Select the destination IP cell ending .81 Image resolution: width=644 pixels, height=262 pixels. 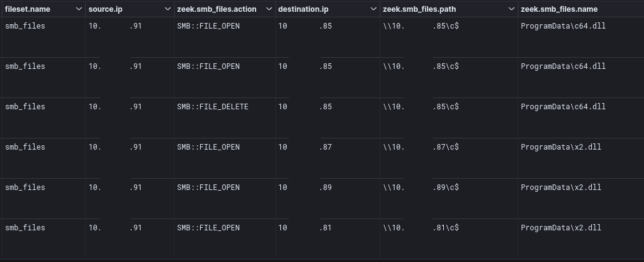click(x=328, y=238)
